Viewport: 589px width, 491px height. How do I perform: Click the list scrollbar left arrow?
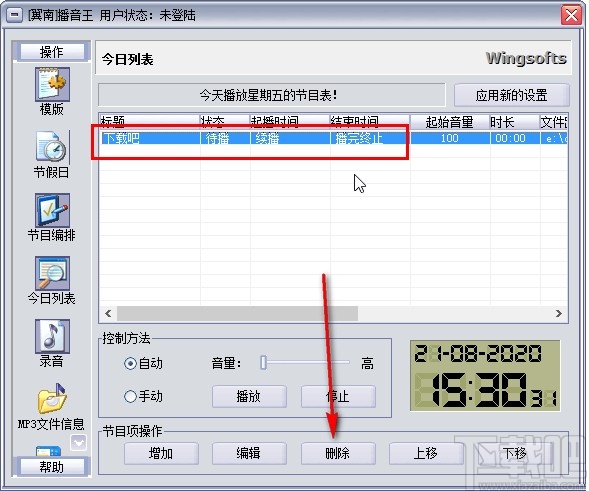coord(108,313)
